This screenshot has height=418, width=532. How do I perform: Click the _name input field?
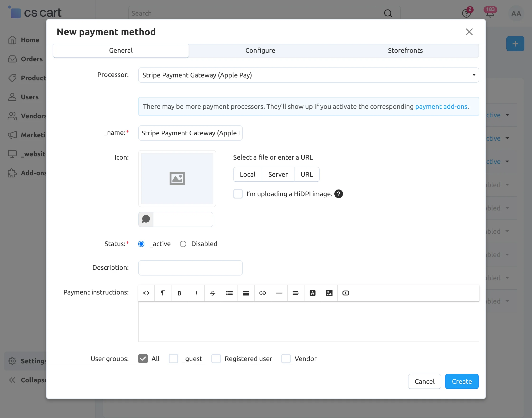(x=190, y=133)
